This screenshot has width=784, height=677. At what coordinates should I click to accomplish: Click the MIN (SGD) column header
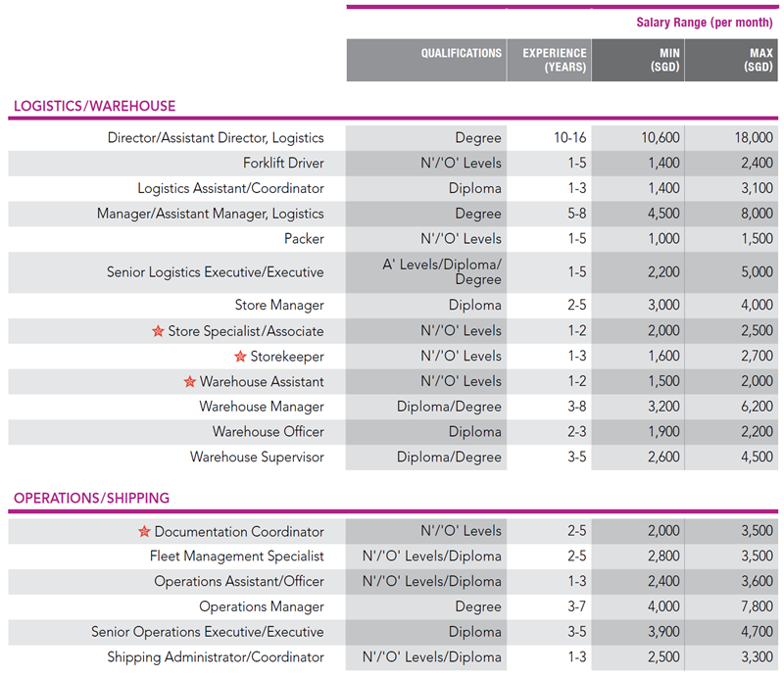pos(665,60)
